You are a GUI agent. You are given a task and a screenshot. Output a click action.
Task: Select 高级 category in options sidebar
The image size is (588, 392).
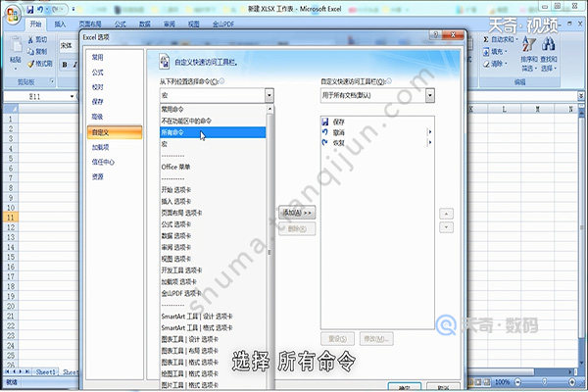pyautogui.click(x=115, y=117)
